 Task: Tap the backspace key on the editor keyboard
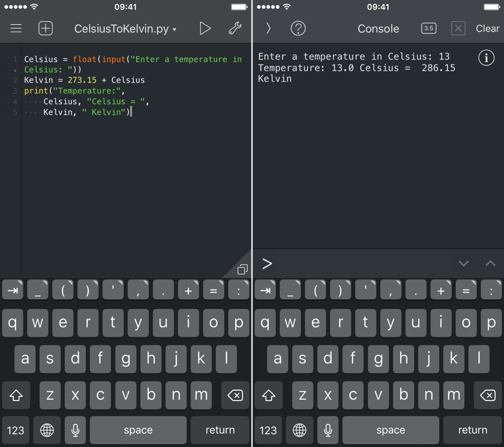[235, 395]
